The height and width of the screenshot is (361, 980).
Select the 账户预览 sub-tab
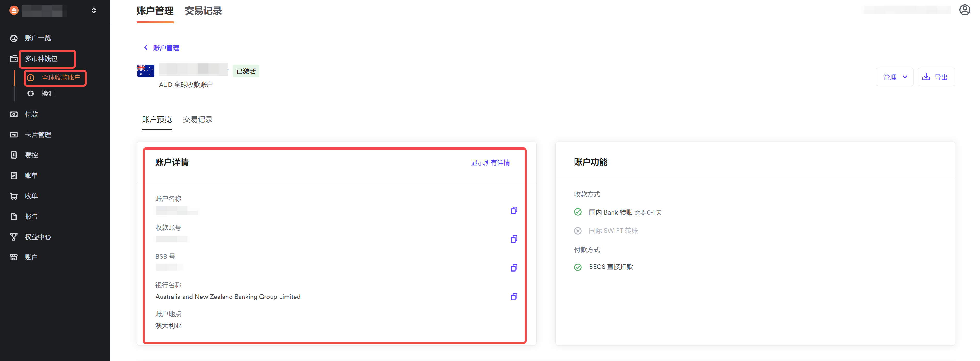[x=157, y=120]
